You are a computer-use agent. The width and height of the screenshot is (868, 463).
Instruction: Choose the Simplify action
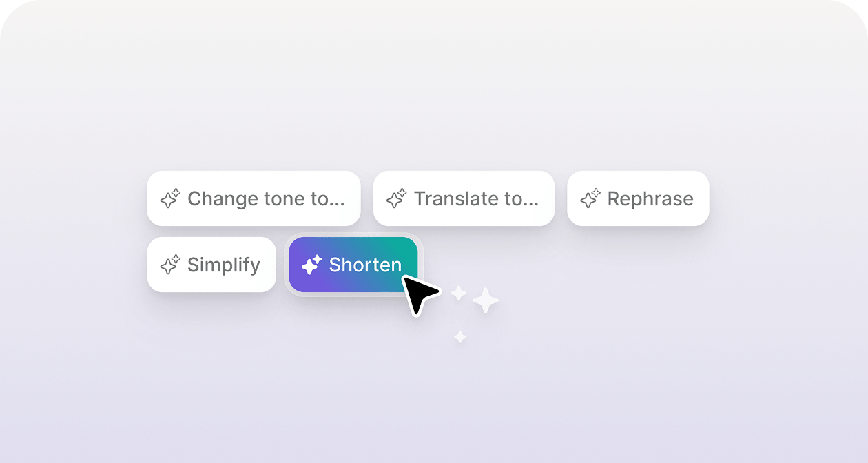coord(211,265)
